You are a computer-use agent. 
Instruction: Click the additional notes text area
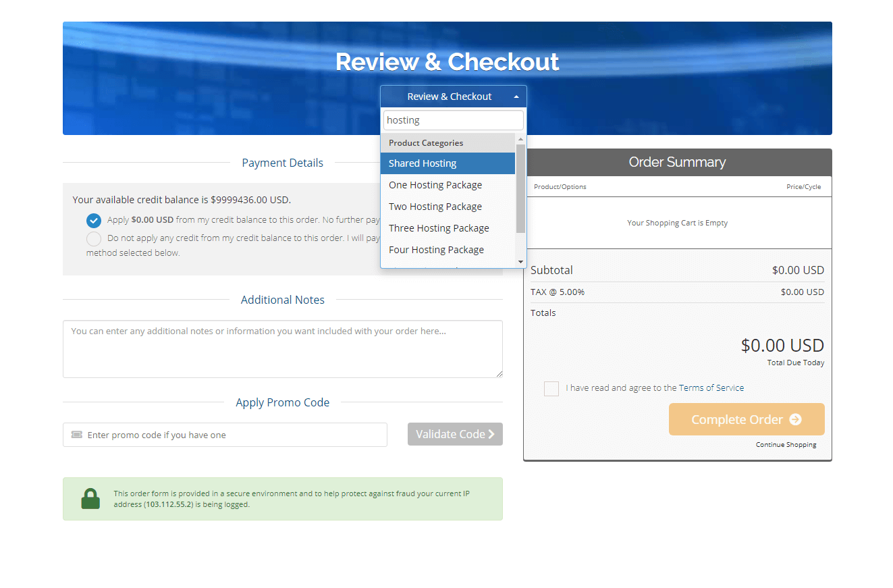coord(282,348)
